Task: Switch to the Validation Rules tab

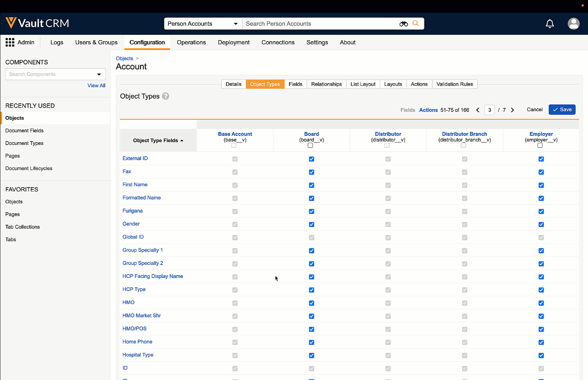Action: click(454, 84)
